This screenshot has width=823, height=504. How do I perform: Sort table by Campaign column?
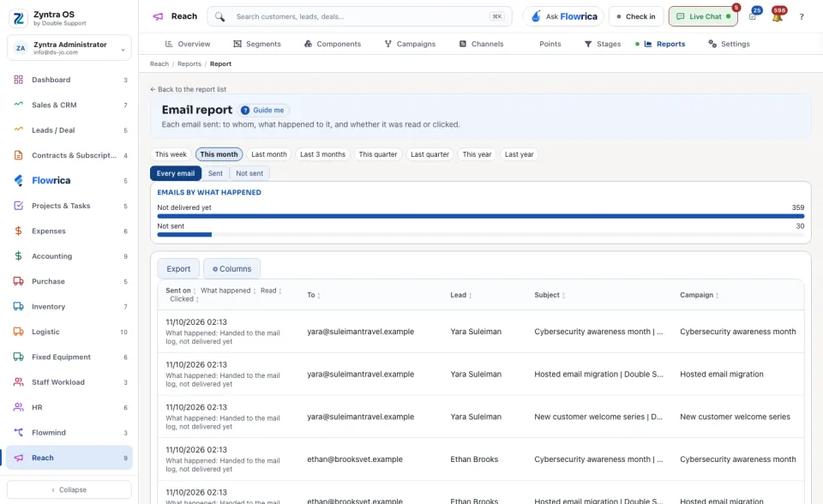[x=700, y=295]
